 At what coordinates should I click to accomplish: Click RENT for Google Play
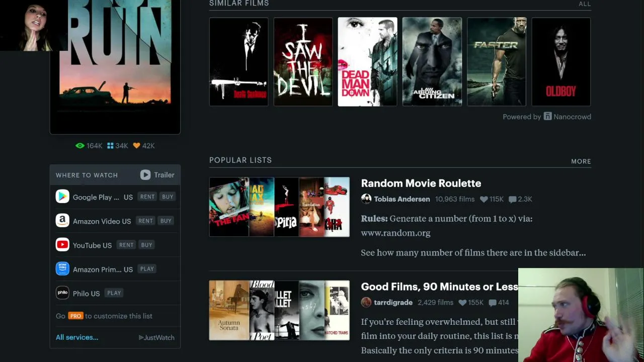(147, 197)
